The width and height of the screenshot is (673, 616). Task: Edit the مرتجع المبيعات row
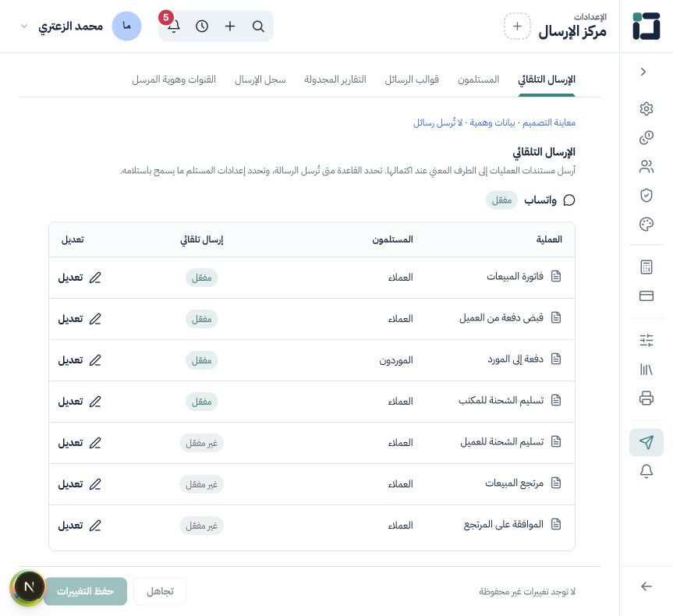tap(80, 484)
